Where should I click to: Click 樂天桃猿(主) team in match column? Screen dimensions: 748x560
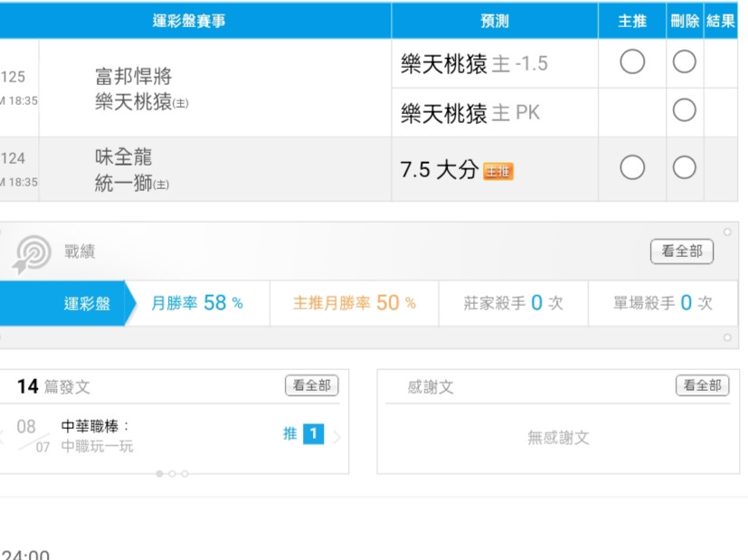(x=142, y=101)
